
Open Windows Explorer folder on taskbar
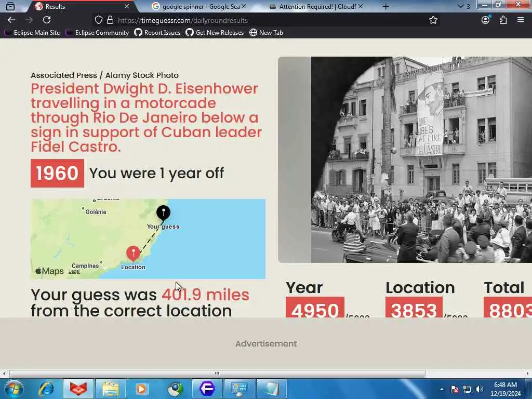point(111,389)
